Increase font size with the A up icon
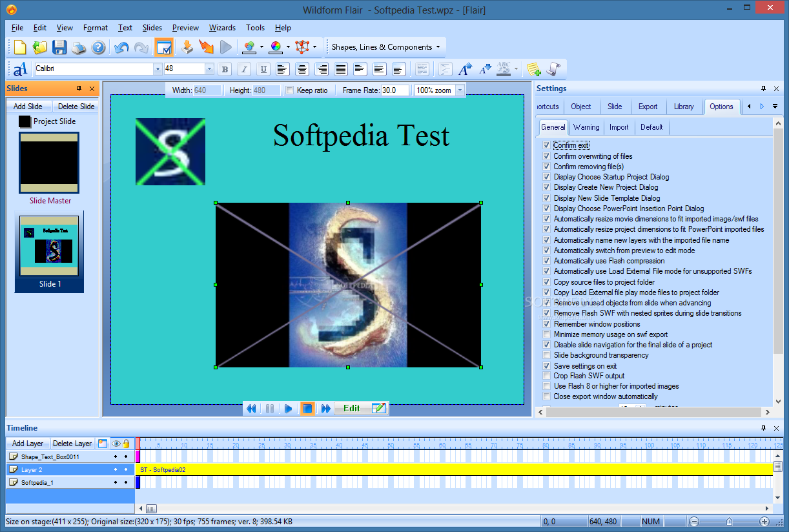 (x=465, y=69)
